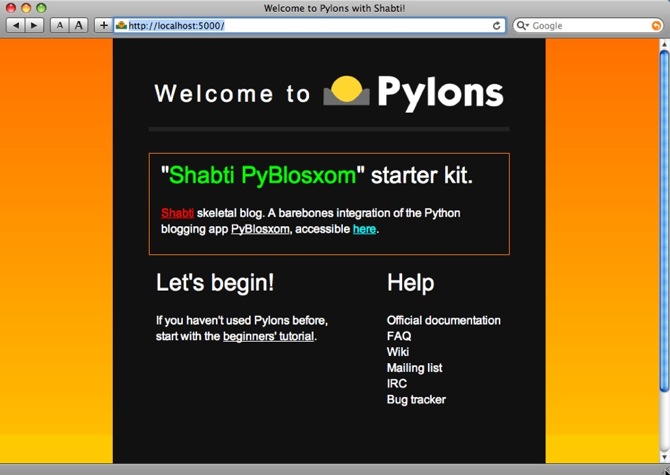670x475 pixels.
Task: Click the 'Pylons' logo wordmark
Action: point(441,94)
